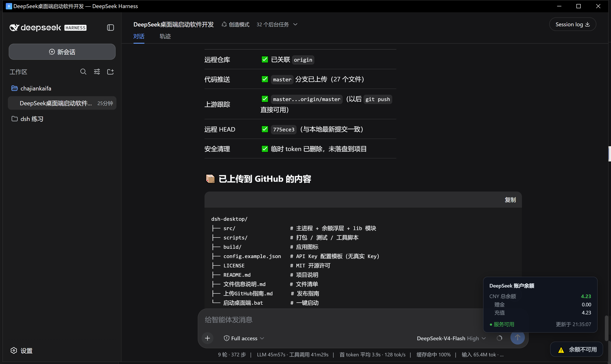Click the 输入 65.4M tok status entry
611x364 pixels.
point(482,355)
